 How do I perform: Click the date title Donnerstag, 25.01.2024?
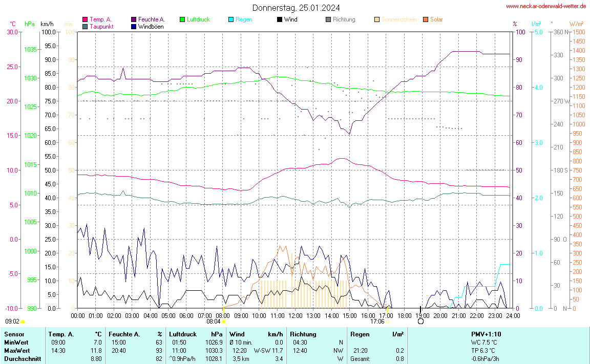click(296, 8)
